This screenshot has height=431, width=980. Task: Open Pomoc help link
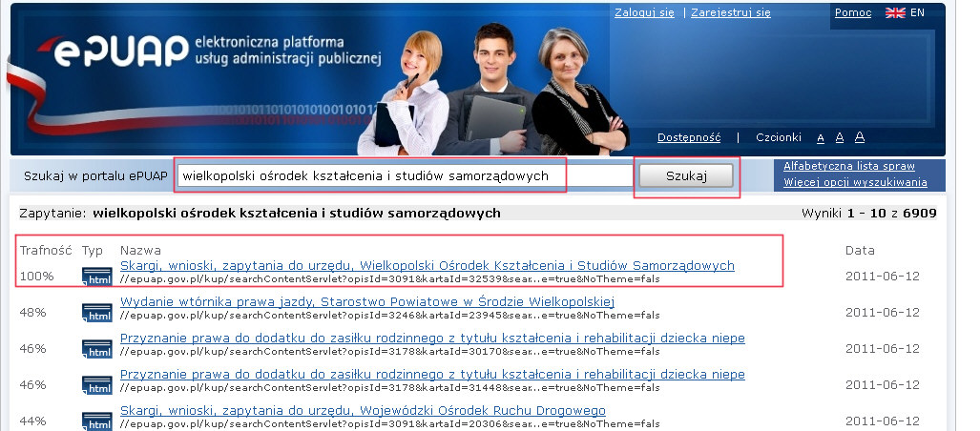pyautogui.click(x=853, y=12)
